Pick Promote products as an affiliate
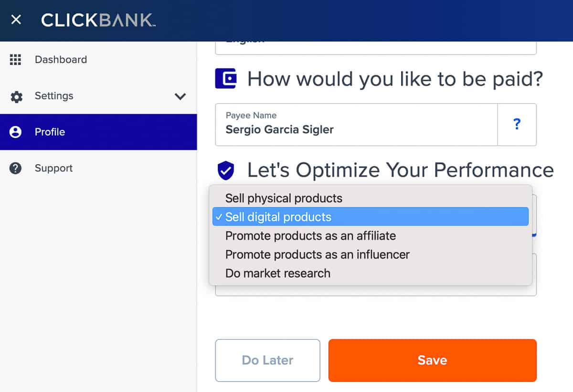 click(x=310, y=235)
